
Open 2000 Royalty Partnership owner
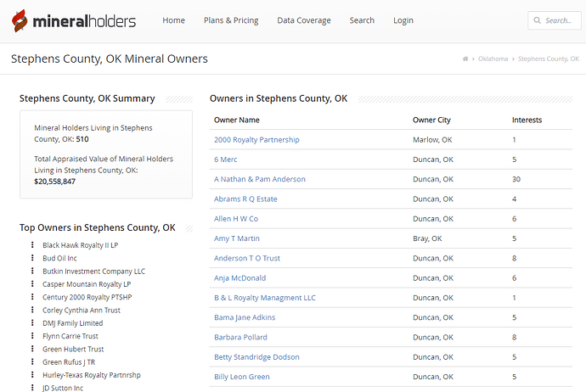point(256,140)
